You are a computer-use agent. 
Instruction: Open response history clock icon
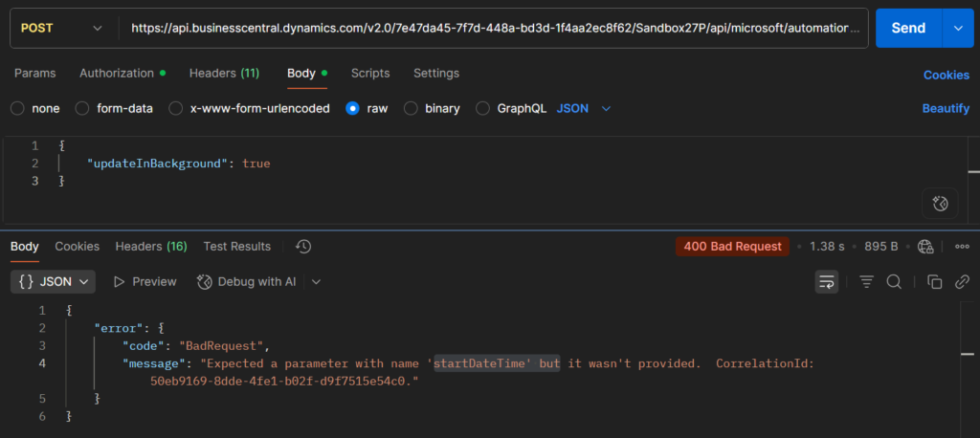pos(303,247)
